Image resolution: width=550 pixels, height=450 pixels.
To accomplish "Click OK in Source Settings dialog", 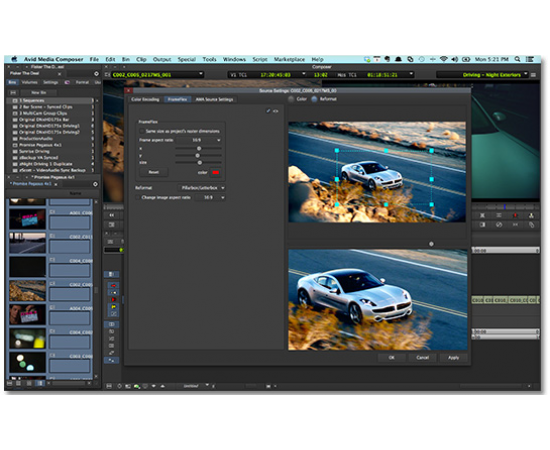I will click(x=392, y=357).
